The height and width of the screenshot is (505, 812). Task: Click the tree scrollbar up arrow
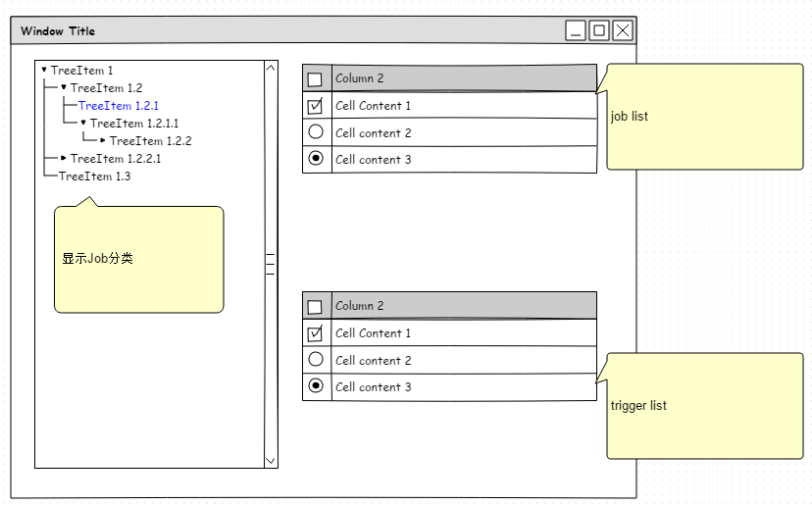click(271, 68)
